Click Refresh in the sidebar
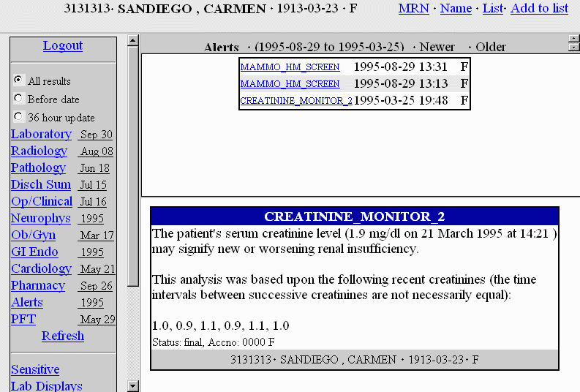Image resolution: width=580 pixels, height=392 pixels. click(63, 336)
